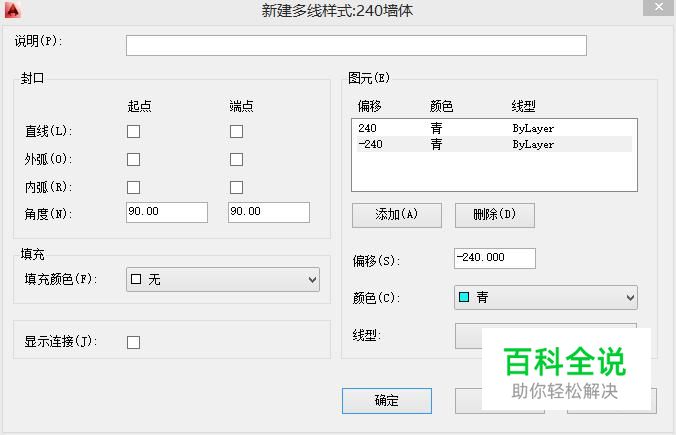Click the AutoCAD logo icon in title bar

tap(13, 10)
